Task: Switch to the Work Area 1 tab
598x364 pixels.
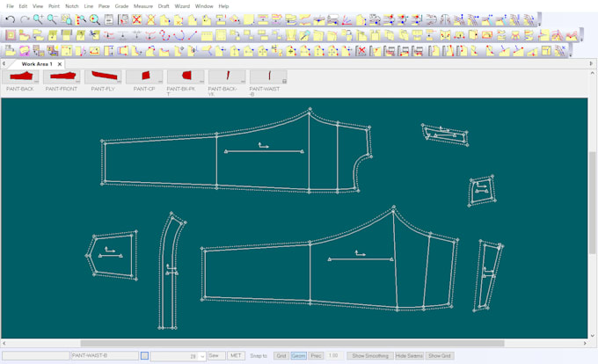Action: (37, 64)
